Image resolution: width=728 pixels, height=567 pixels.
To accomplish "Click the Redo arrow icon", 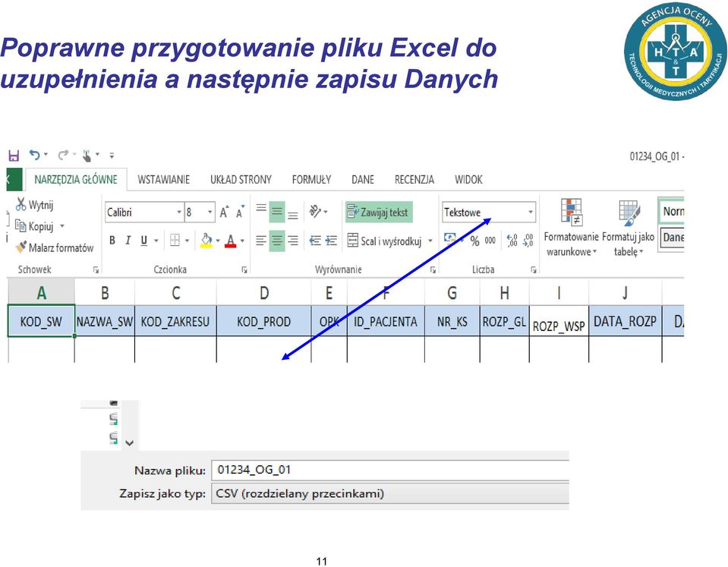I will coord(63,155).
